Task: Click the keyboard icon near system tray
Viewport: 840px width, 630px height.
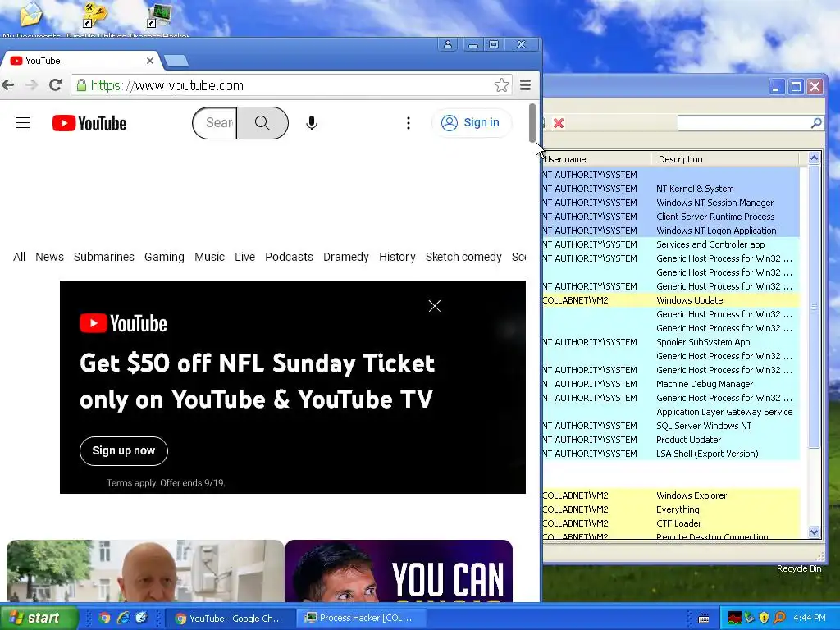Action: 704,619
